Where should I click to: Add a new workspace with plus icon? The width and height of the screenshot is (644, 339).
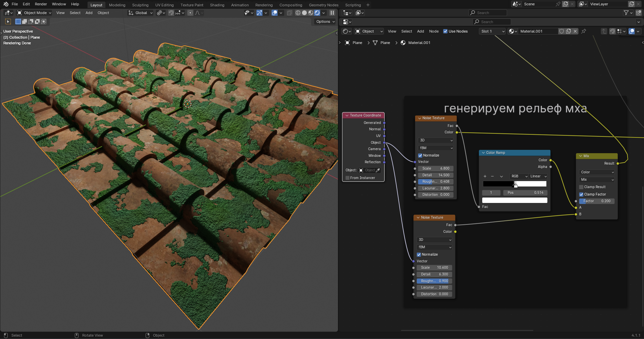click(368, 5)
